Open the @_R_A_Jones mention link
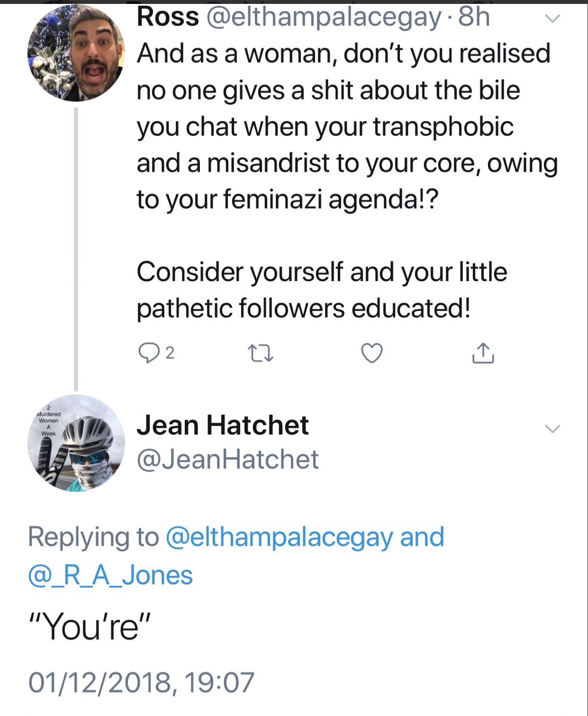Viewport: 588px width, 716px height. [110, 575]
